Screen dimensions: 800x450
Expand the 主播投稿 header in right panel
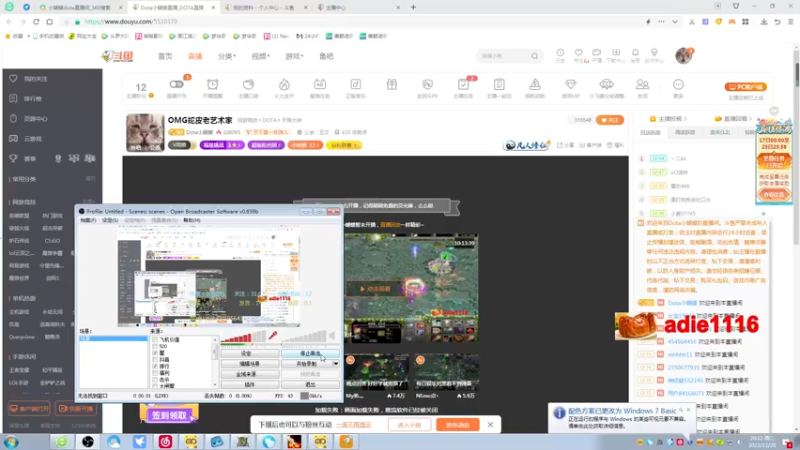668,119
